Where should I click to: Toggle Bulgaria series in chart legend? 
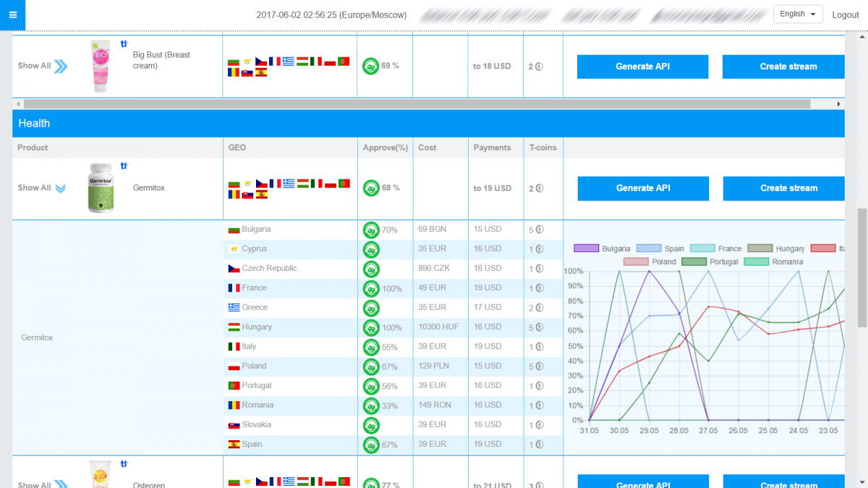[602, 248]
